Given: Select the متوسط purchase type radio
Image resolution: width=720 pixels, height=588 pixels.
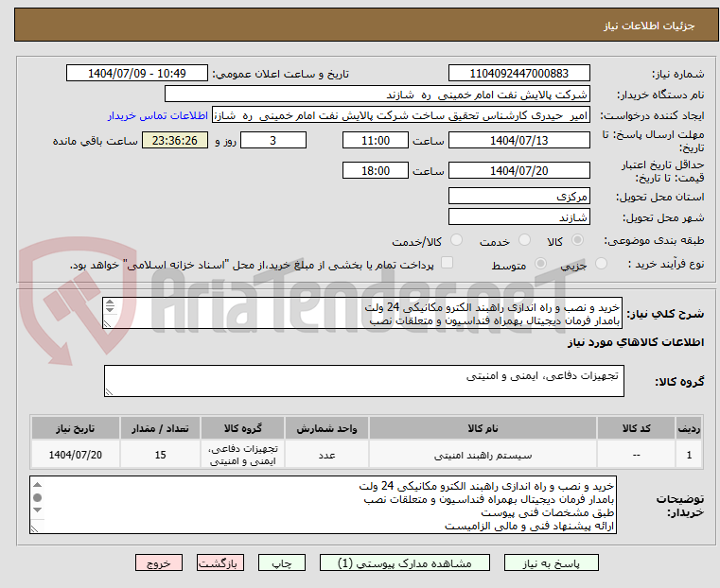Looking at the screenshot, I should pyautogui.click(x=540, y=264).
